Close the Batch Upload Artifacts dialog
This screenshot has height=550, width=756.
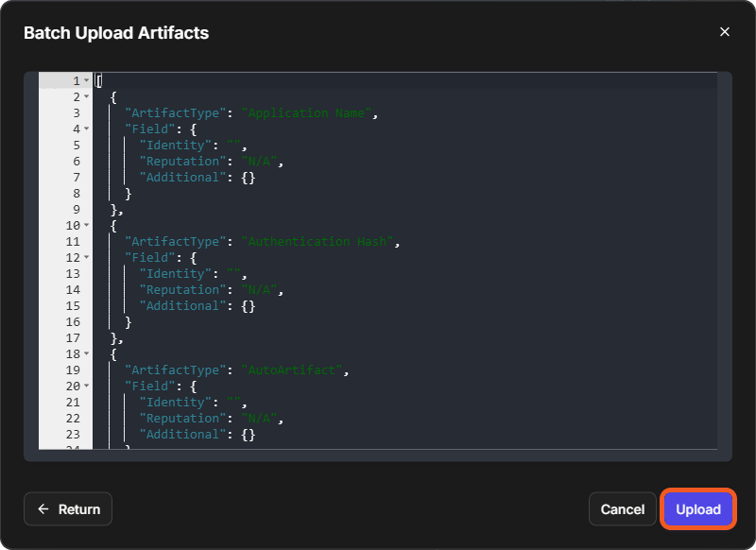[724, 32]
